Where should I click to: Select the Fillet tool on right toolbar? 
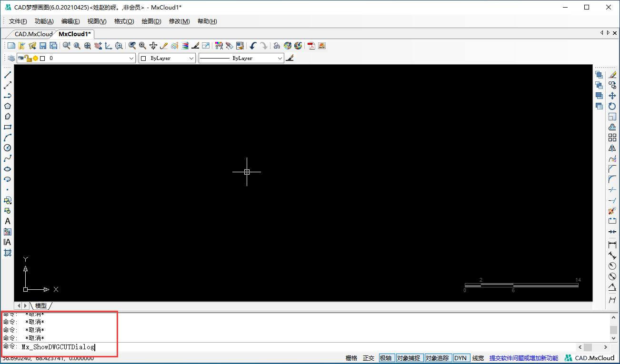[x=612, y=179]
